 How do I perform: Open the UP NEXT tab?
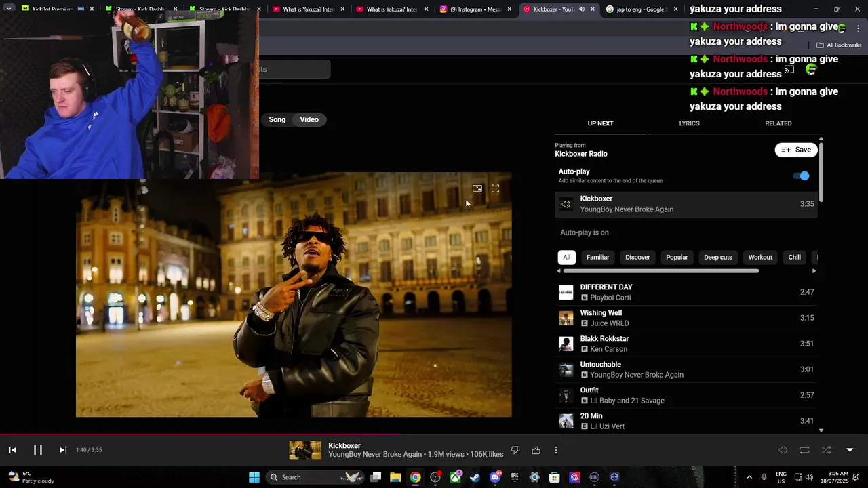(x=600, y=123)
